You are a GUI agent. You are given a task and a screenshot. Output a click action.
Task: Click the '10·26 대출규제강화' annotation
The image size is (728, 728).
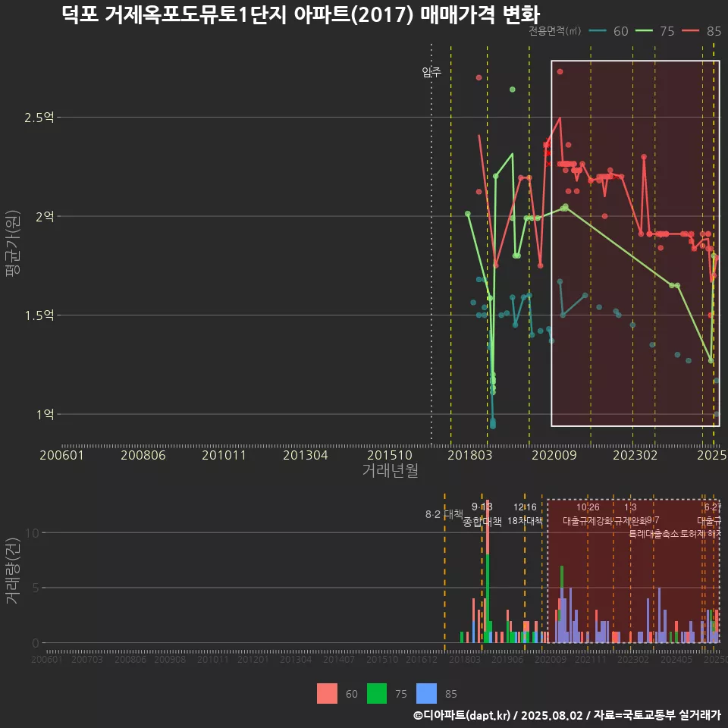pos(588,514)
